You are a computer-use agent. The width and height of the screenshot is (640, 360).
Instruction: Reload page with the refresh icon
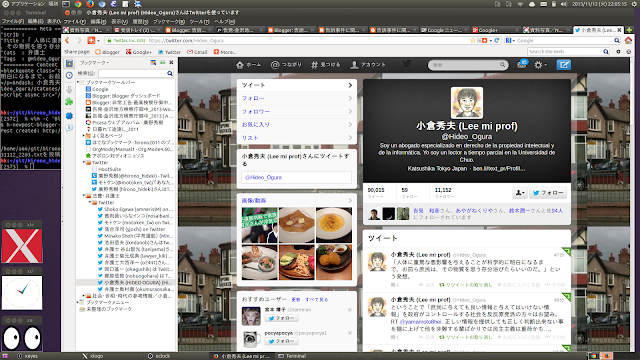click(x=497, y=40)
